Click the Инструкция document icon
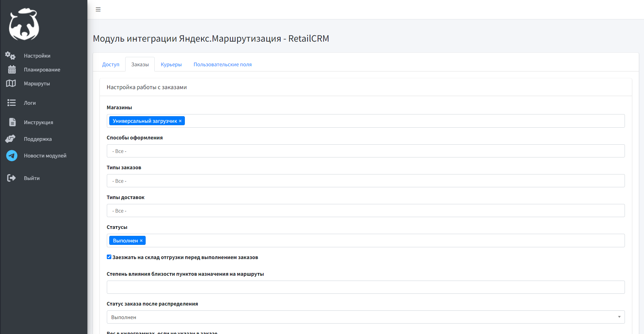The width and height of the screenshot is (644, 334). tap(12, 122)
